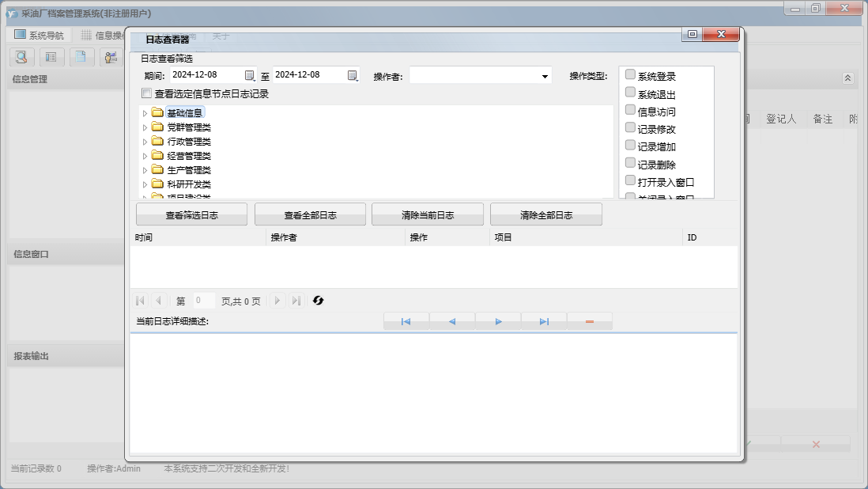Screen dimensions: 868x489
Task: Select the 基础信息 tree item label
Action: [x=185, y=113]
